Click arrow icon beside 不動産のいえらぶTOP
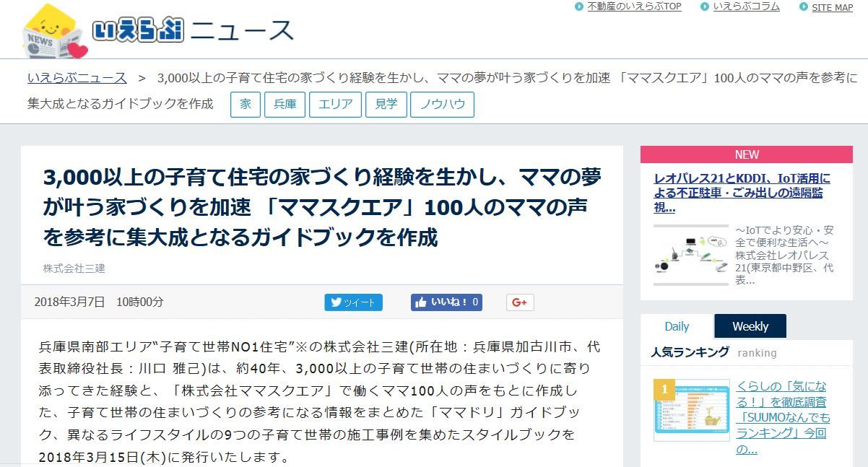 (x=579, y=6)
